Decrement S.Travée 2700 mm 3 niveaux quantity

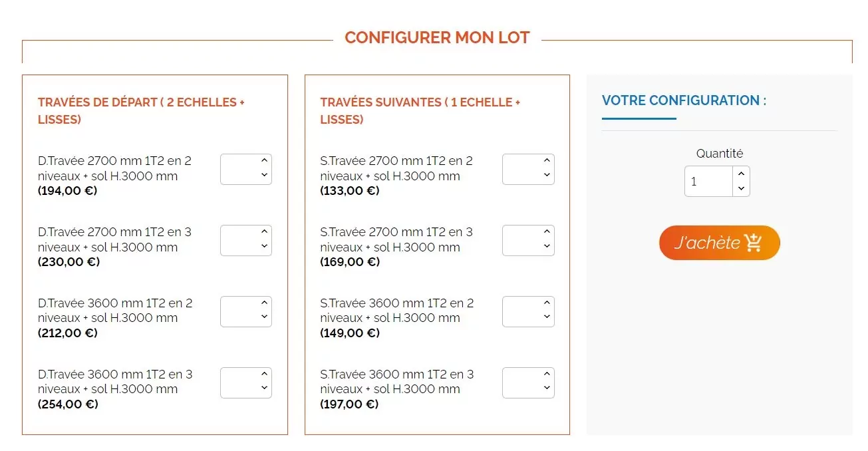click(x=547, y=247)
